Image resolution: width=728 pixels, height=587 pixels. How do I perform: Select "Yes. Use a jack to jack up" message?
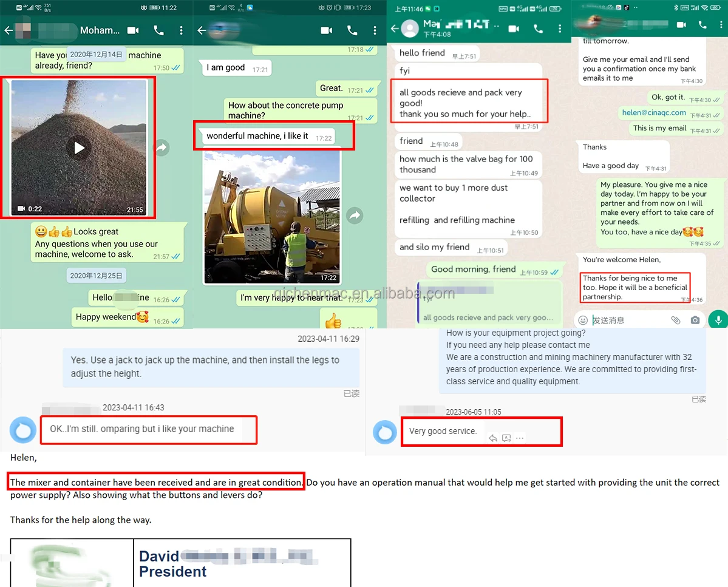(211, 367)
